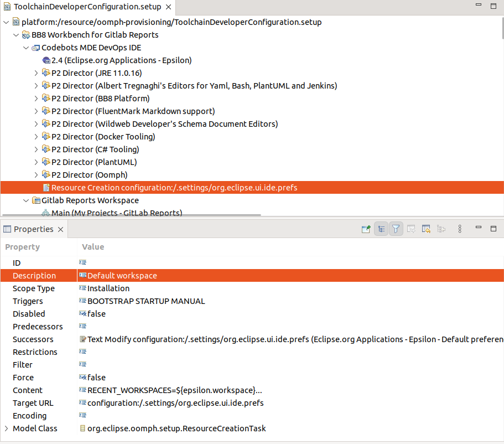
Task: Expand the P2 Director (Oomph) node
Action: tap(37, 175)
